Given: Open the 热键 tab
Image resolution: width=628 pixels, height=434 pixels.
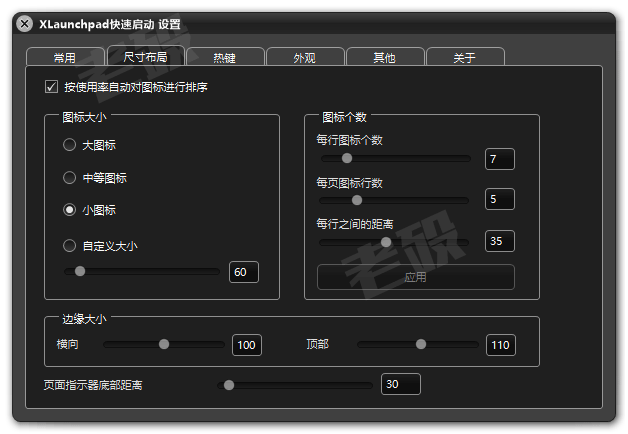Looking at the screenshot, I should point(225,57).
